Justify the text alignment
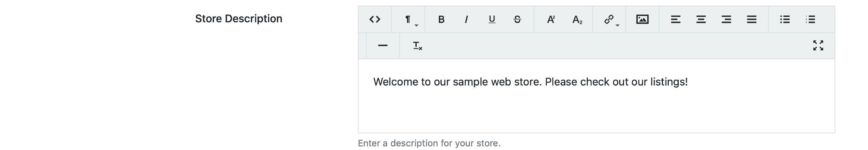Viewport: 868px width, 150px height. click(752, 20)
